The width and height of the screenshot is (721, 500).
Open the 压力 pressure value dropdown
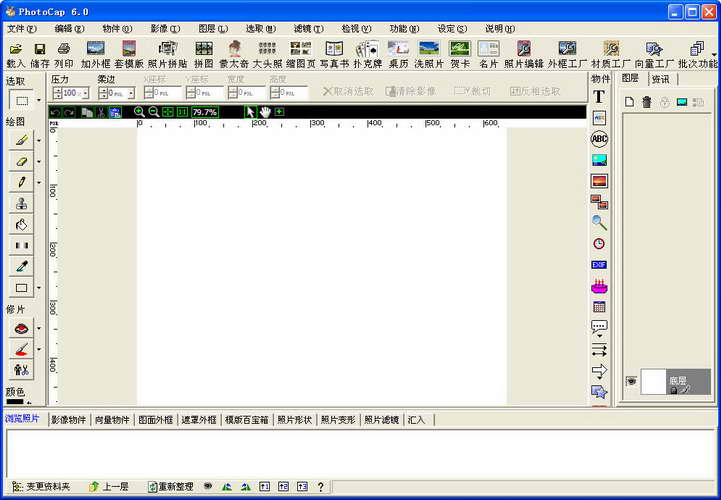coord(85,93)
